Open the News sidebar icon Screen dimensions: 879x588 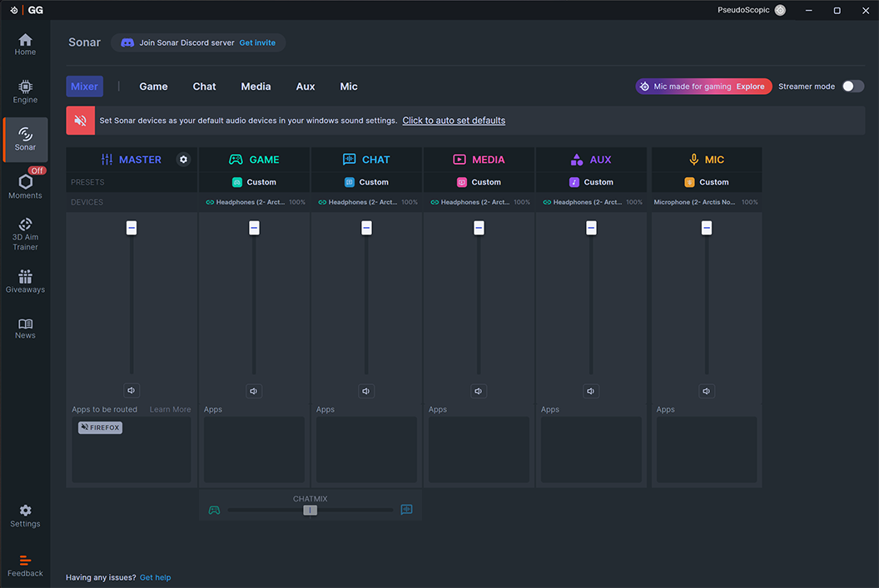click(25, 328)
